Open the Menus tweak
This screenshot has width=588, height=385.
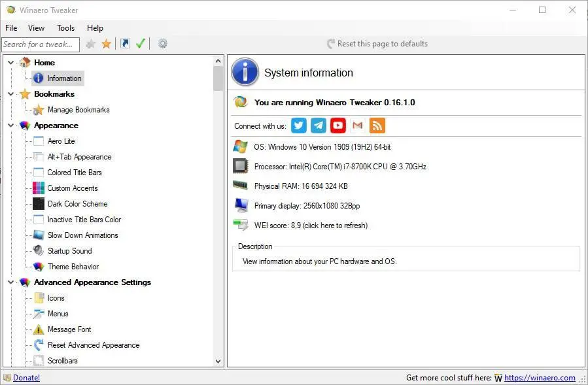tap(58, 314)
